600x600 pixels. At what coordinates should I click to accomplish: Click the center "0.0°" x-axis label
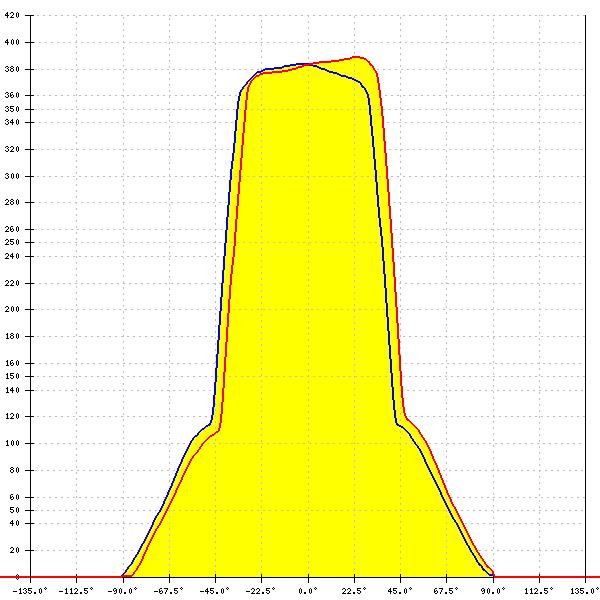[308, 591]
